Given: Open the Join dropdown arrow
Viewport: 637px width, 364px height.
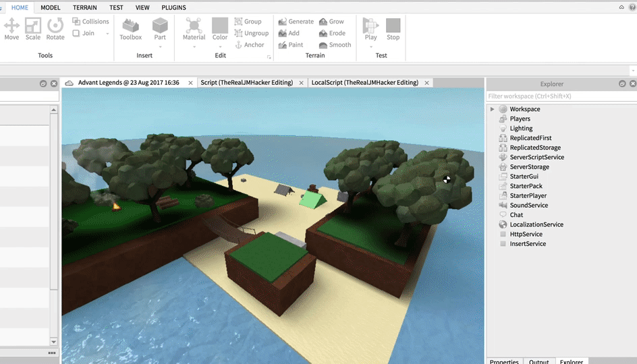Looking at the screenshot, I should (x=107, y=34).
